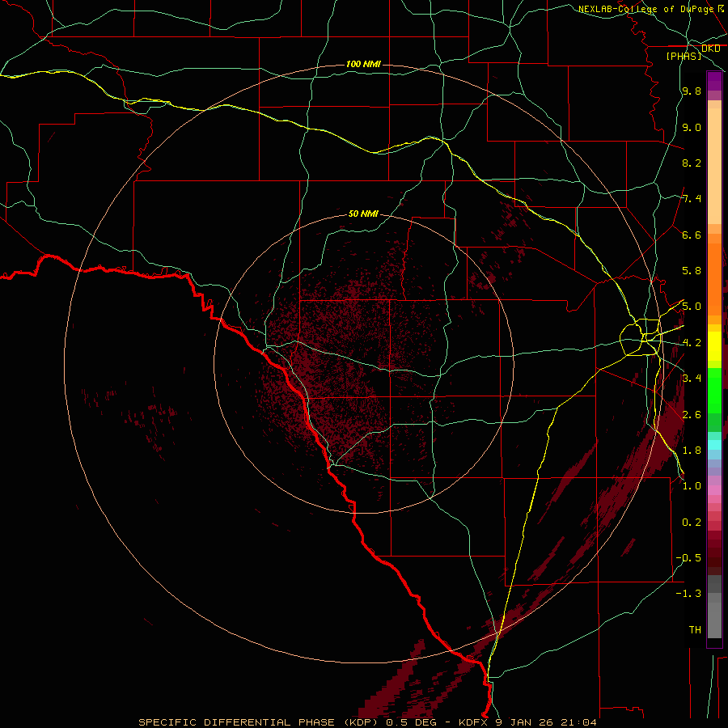Click the 50 NMI range ring label

(363, 214)
